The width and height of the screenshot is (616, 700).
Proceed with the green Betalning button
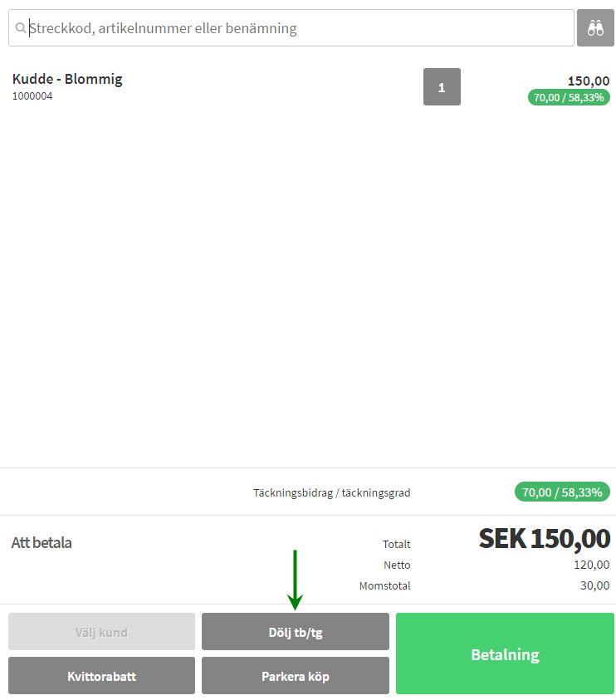pos(505,654)
